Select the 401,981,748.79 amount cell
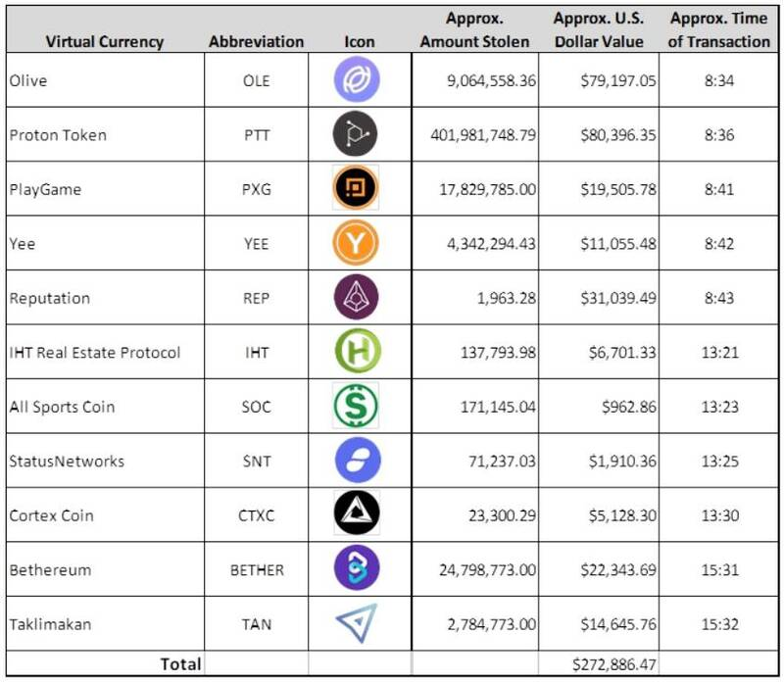 click(483, 135)
